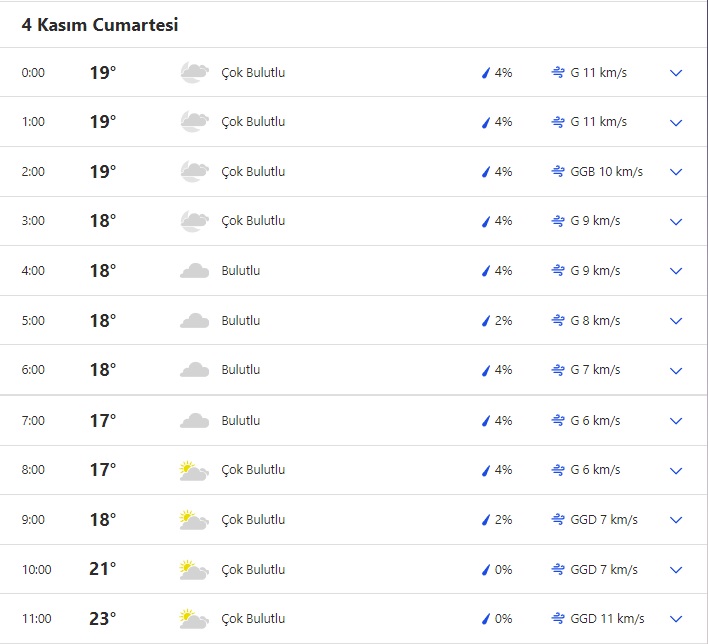Select the 1:00 hour row label
This screenshot has height=644, width=708.
point(33,122)
